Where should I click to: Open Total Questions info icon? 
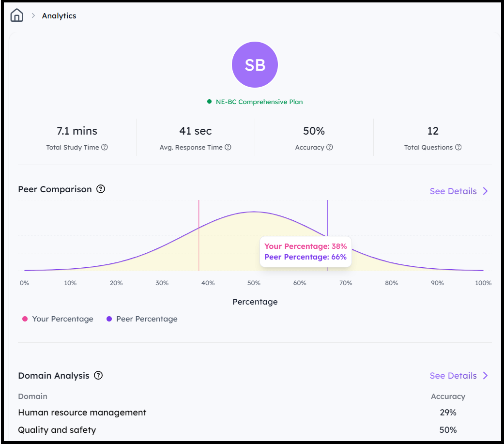pos(458,147)
